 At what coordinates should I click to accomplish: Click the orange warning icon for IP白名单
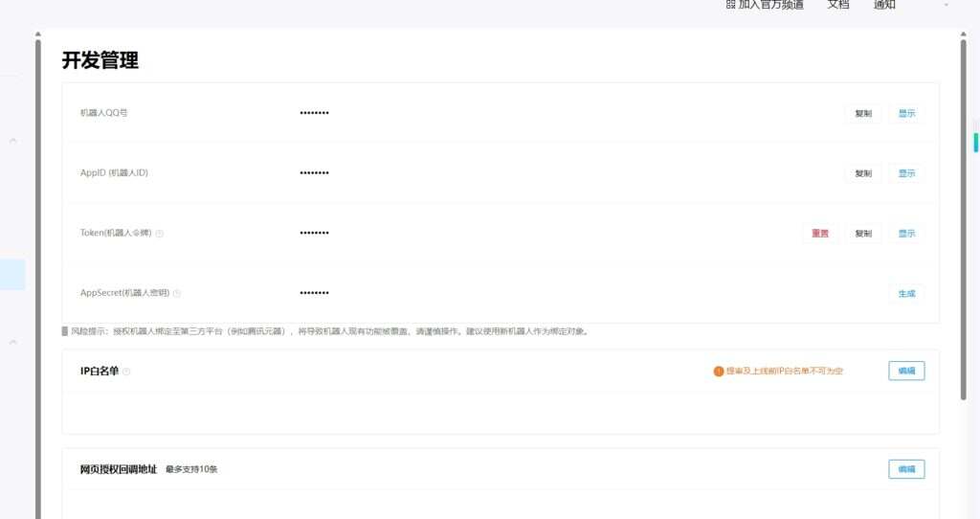[x=719, y=372]
